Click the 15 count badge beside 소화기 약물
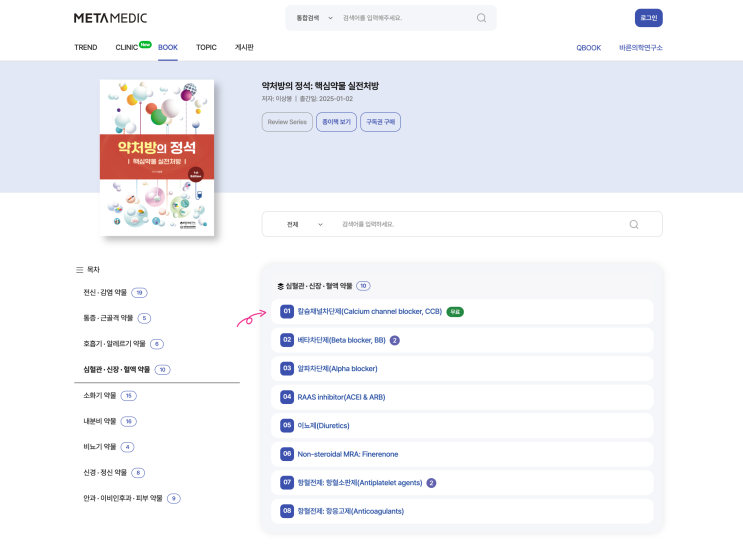Image resolution: width=743 pixels, height=545 pixels. click(x=128, y=396)
